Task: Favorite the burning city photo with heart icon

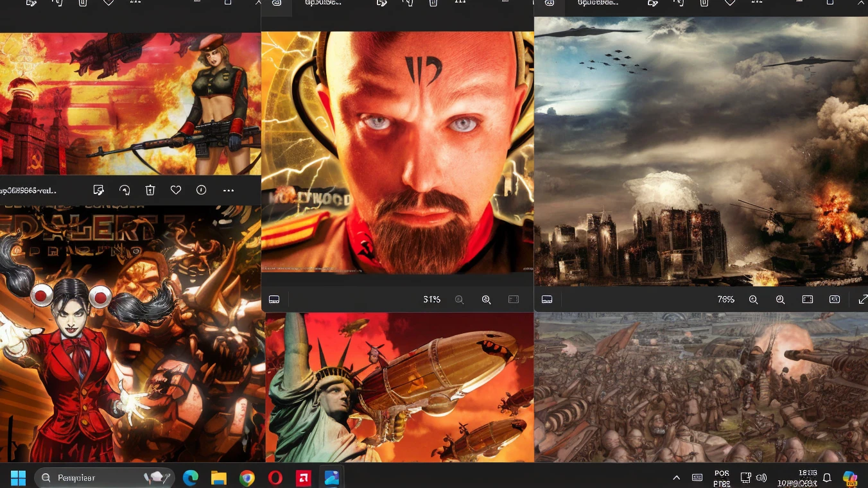Action: [x=730, y=3]
